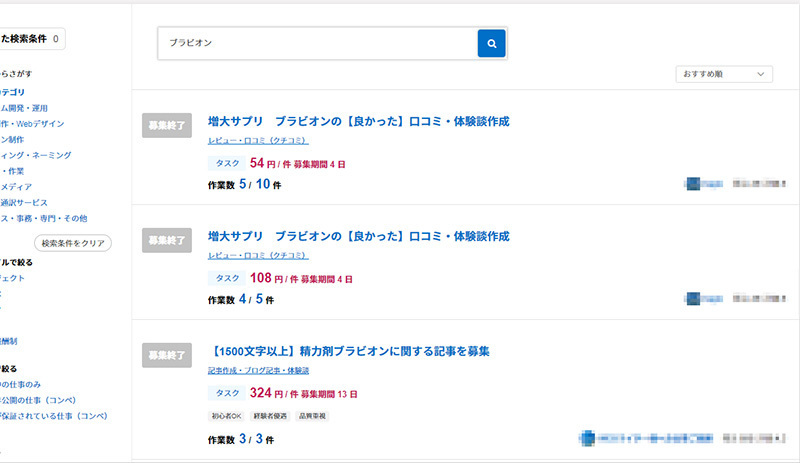Screen dimensions: 800x463
Task: Click 募集終了 badge on 54円 listing
Action: [x=167, y=126]
